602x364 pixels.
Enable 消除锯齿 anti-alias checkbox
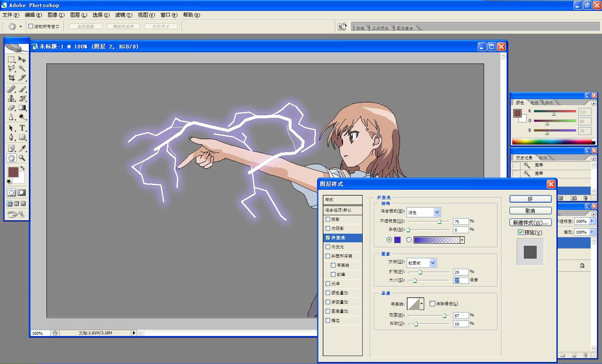[432, 304]
